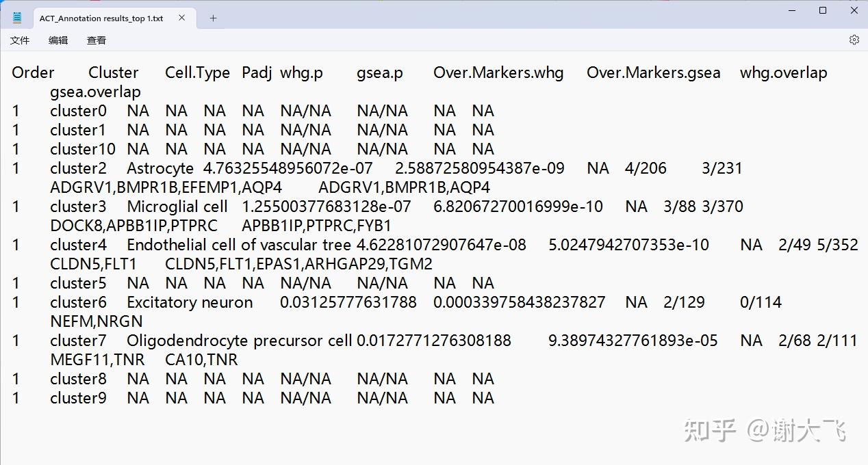The width and height of the screenshot is (868, 465).
Task: Maximize the Notepad window
Action: point(823,10)
